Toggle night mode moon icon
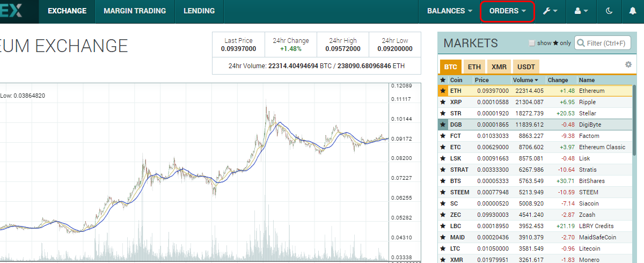644x263 pixels. (609, 11)
